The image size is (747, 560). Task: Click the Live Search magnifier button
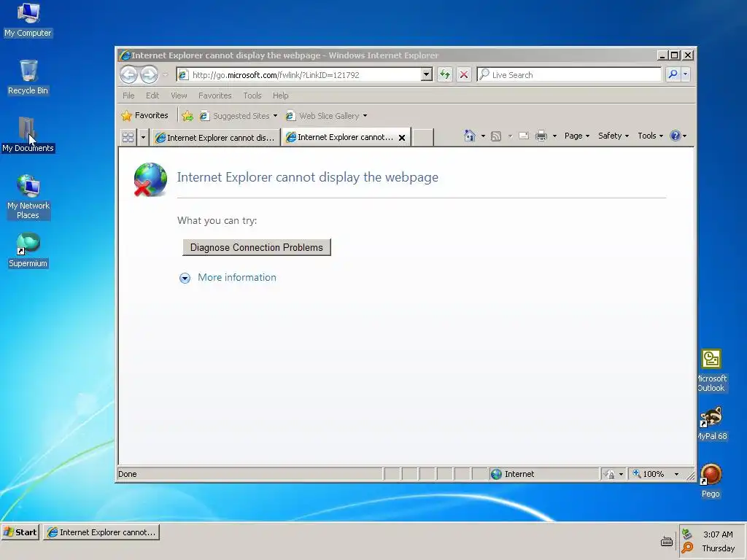pyautogui.click(x=673, y=74)
